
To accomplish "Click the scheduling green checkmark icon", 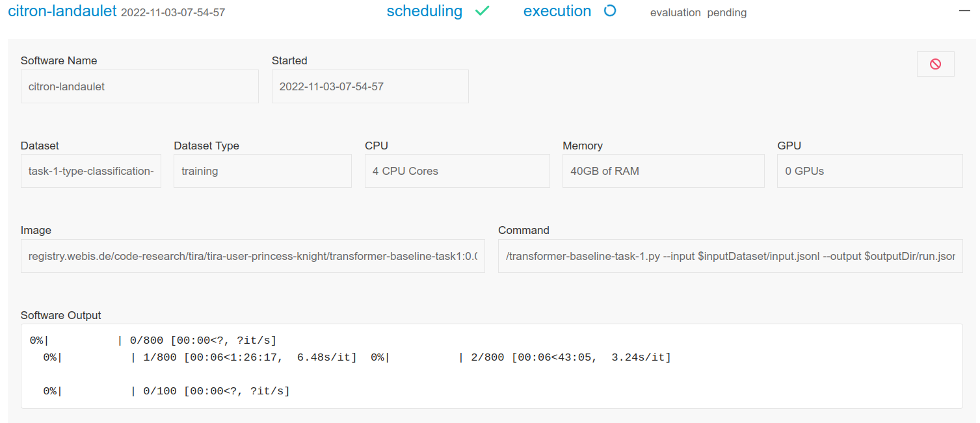I will pos(482,11).
